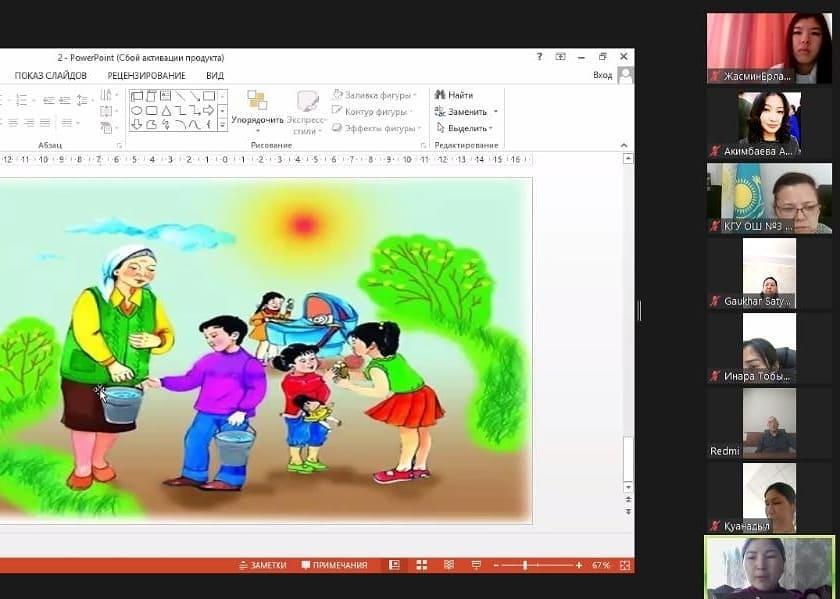
Task: Switch to reading view icon
Action: click(447, 565)
